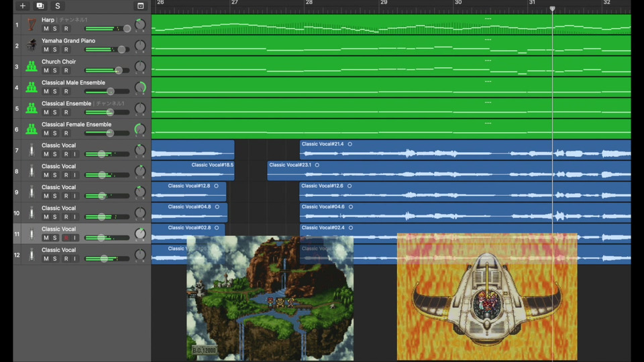This screenshot has width=644, height=362.
Task: Select region Classic Vocal#23.1
Action: coord(449,171)
